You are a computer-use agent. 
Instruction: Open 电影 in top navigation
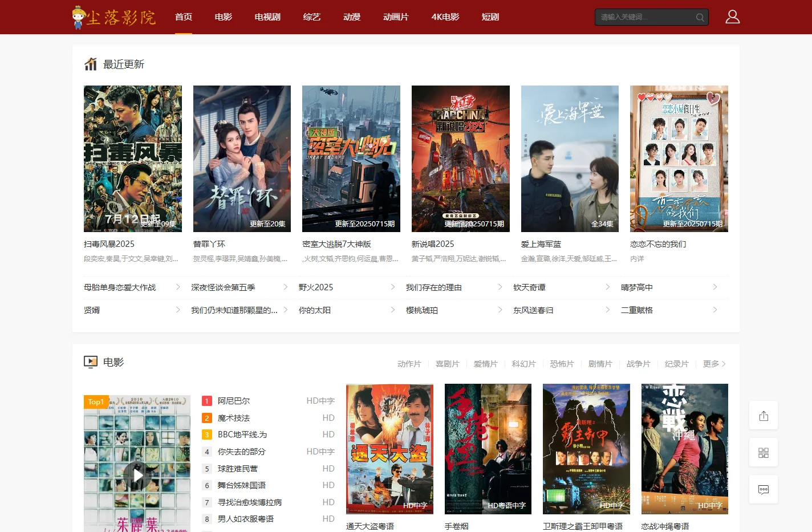[224, 17]
